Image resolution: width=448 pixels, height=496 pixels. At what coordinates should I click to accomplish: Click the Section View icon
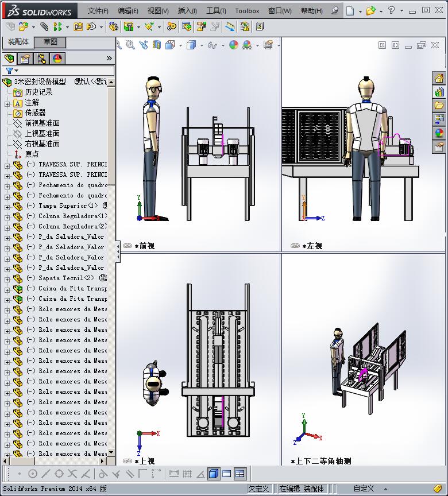157,45
